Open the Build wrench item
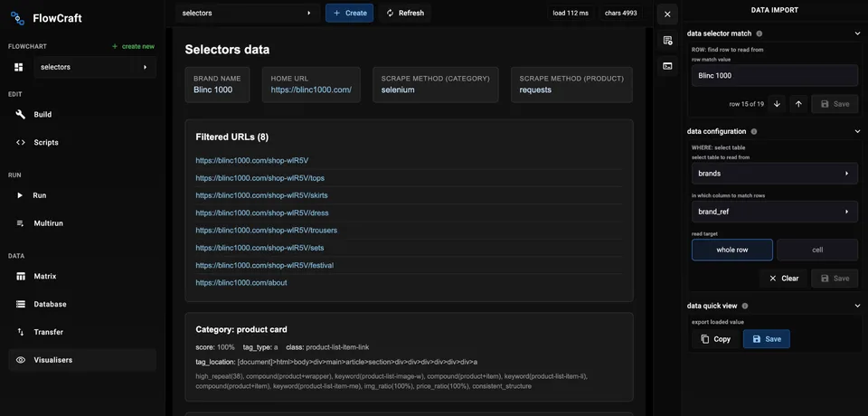Viewport: 868px width, 416px height. point(82,114)
